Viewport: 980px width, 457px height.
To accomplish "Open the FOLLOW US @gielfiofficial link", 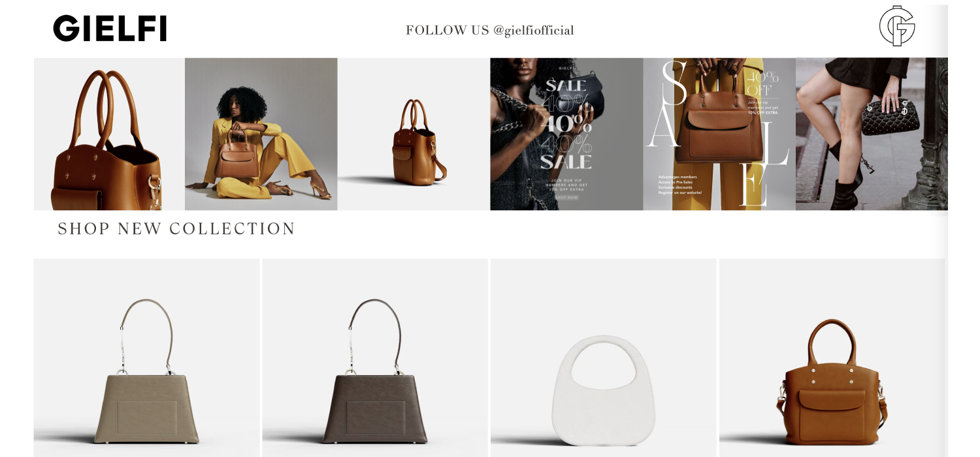I will pos(490,31).
